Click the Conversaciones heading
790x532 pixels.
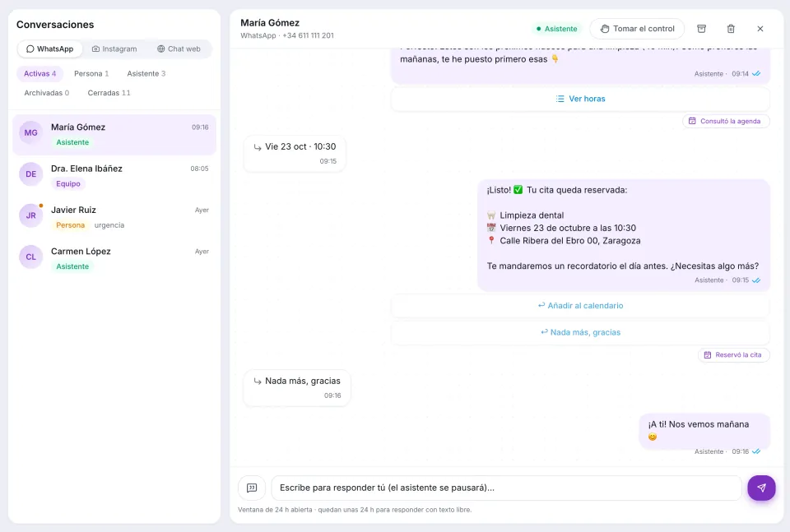pyautogui.click(x=55, y=25)
